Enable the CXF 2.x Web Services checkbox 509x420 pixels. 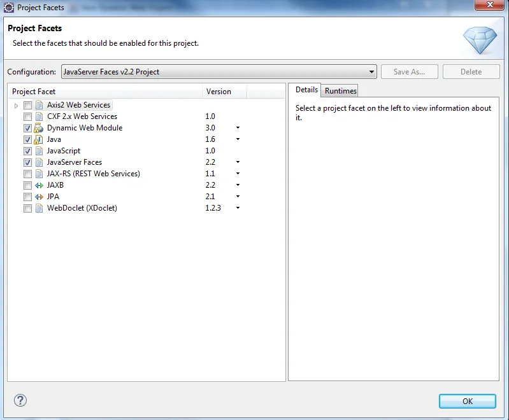coord(27,116)
